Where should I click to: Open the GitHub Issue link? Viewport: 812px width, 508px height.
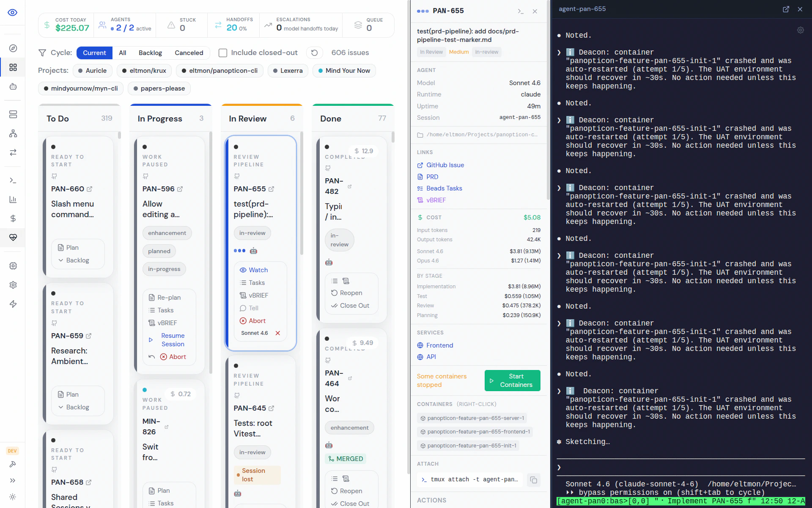pos(441,165)
